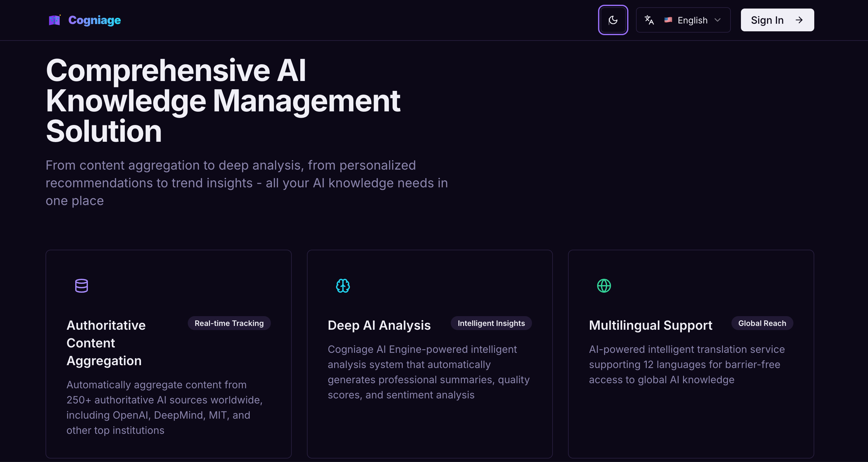Open the Deep AI Analysis heading
The image size is (868, 462).
[x=379, y=325]
